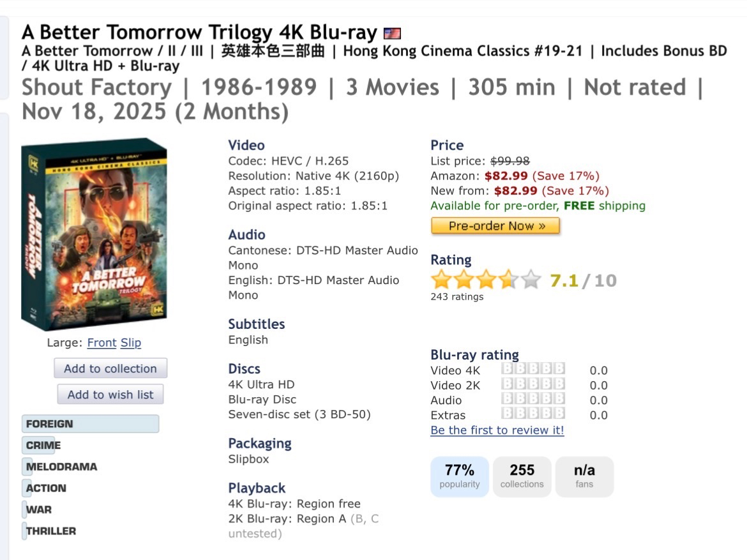Click the 255 collections box
This screenshot has width=747, height=560.
click(x=522, y=476)
